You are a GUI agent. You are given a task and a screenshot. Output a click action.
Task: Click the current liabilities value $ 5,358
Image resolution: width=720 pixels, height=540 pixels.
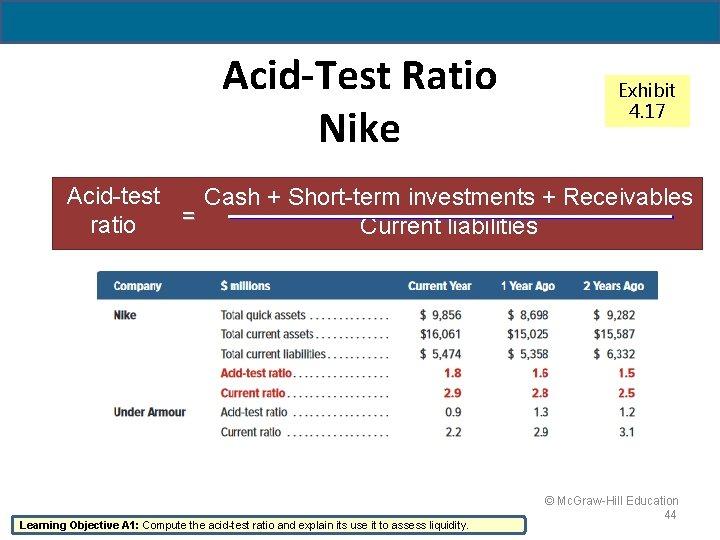528,354
